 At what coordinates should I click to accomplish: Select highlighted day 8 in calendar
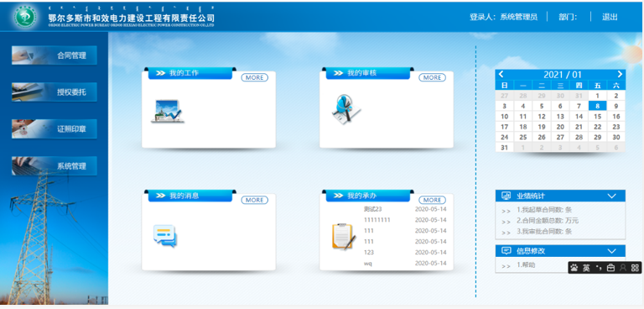click(598, 106)
